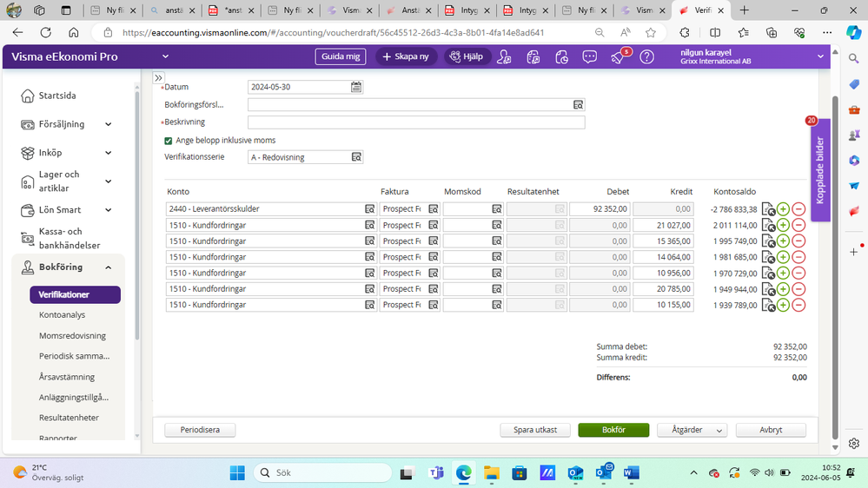The image size is (868, 488).
Task: Collapse the Bokföring menu section
Action: coord(109,267)
